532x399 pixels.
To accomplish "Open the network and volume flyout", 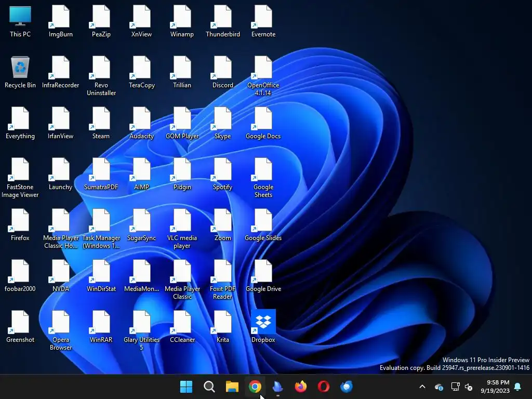I will point(462,387).
